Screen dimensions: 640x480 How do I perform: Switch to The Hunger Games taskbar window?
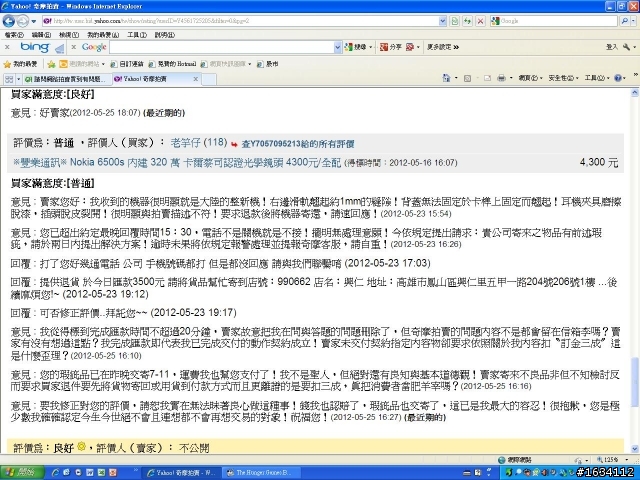262,473
